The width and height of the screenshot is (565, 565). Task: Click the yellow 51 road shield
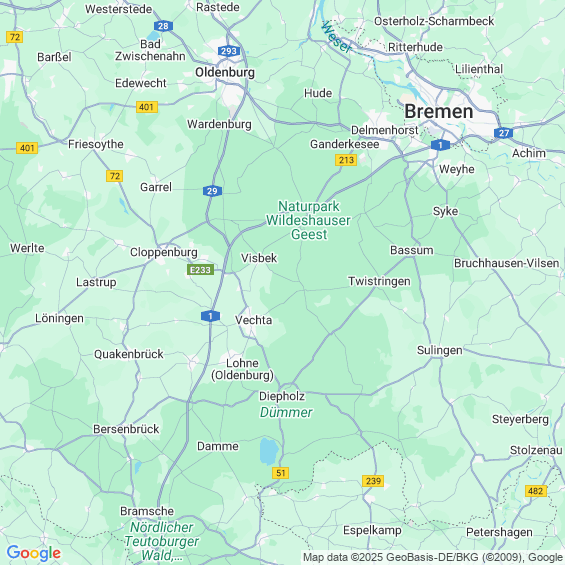pyautogui.click(x=281, y=473)
